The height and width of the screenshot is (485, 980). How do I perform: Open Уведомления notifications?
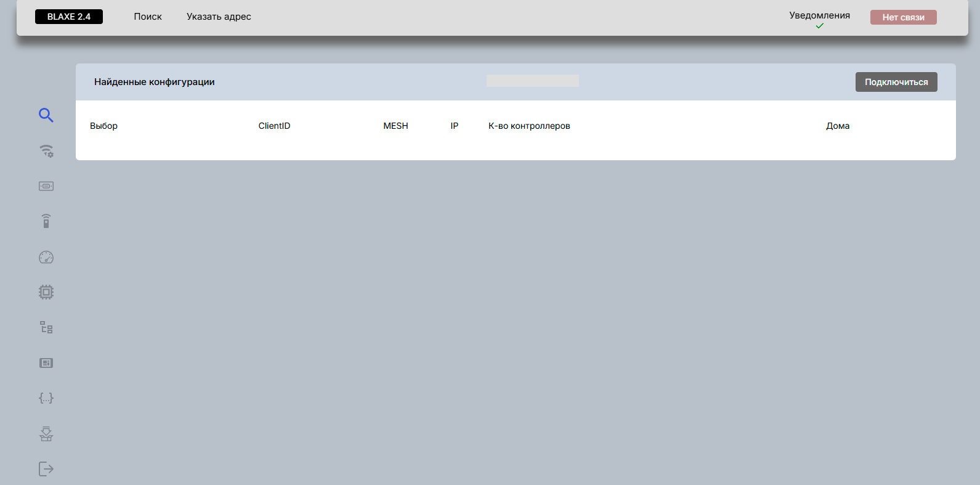[x=819, y=16]
